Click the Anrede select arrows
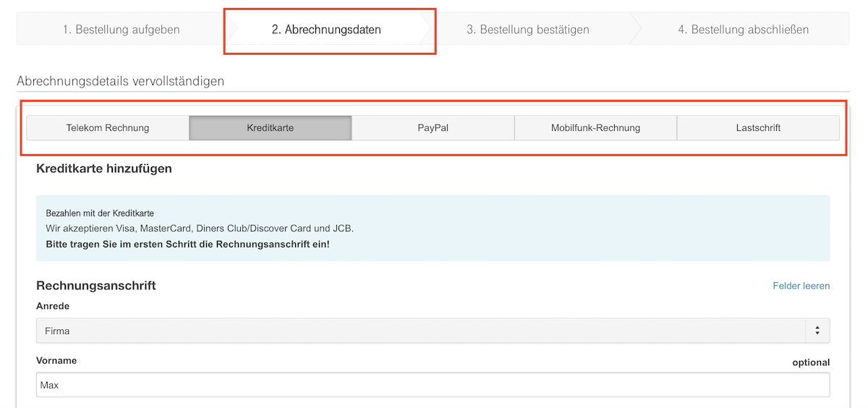The height and width of the screenshot is (408, 868). coord(817,331)
